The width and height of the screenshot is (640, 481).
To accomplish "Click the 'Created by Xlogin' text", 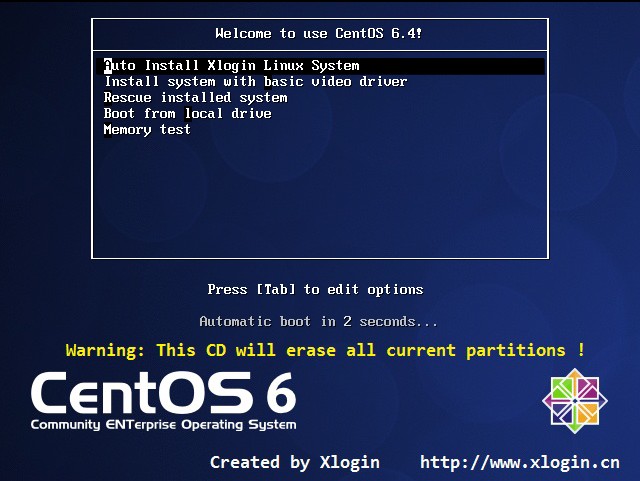I will click(x=295, y=463).
